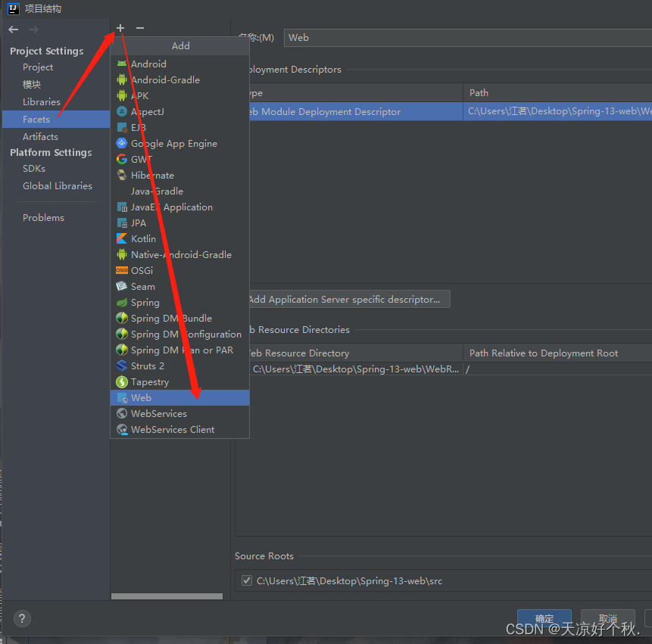The width and height of the screenshot is (652, 644).
Task: Click the plus Add facet icon
Action: tap(120, 28)
